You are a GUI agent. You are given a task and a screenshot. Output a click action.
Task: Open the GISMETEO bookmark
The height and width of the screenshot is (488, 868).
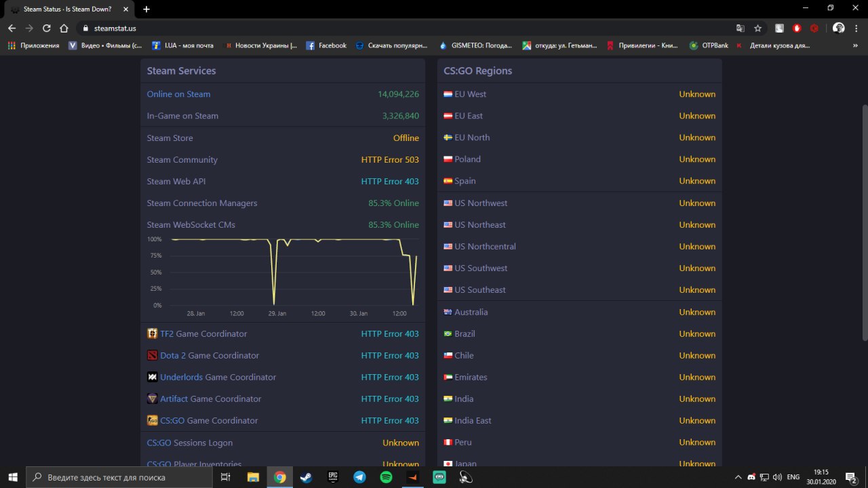click(475, 45)
